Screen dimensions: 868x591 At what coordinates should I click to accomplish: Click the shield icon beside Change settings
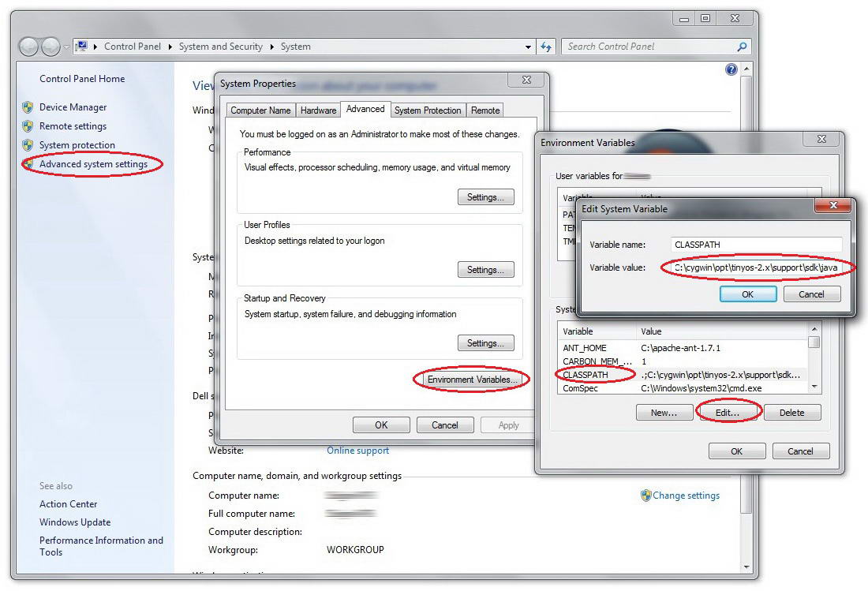coord(645,496)
